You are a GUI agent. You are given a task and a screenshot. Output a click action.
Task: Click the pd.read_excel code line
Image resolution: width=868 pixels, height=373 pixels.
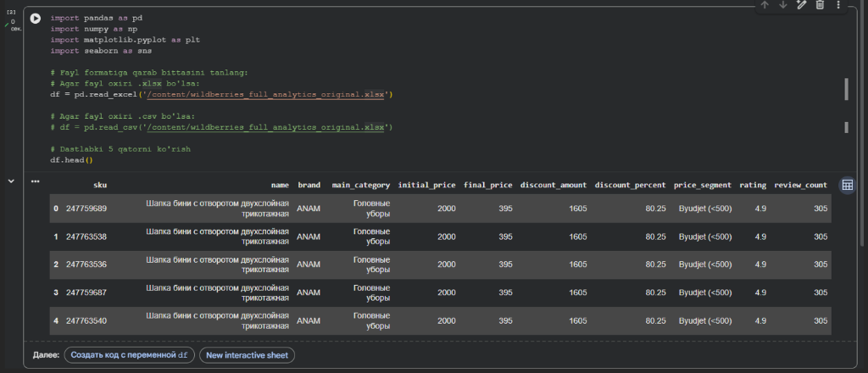click(221, 95)
